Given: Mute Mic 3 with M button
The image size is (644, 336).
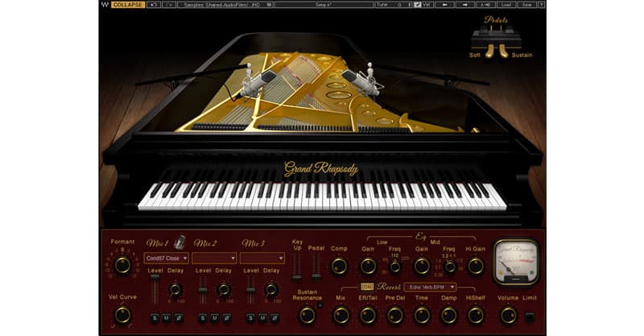Looking at the screenshot, I should tap(262, 318).
